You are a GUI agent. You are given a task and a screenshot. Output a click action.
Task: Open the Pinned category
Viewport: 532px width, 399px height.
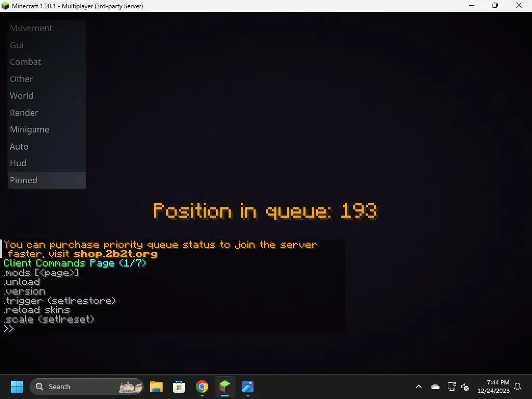[x=46, y=180]
